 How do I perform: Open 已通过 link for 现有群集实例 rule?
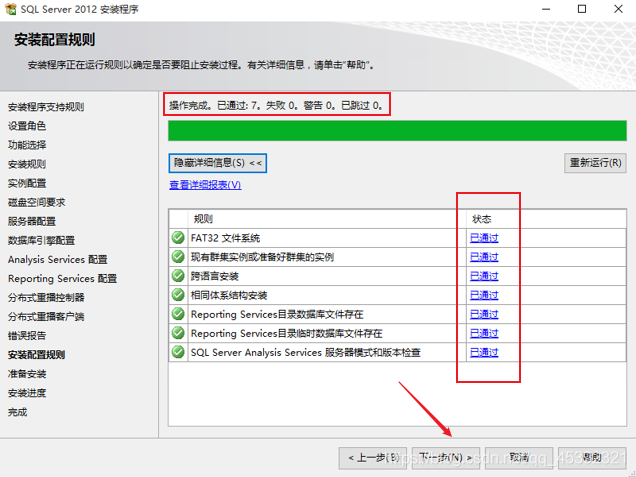(484, 257)
